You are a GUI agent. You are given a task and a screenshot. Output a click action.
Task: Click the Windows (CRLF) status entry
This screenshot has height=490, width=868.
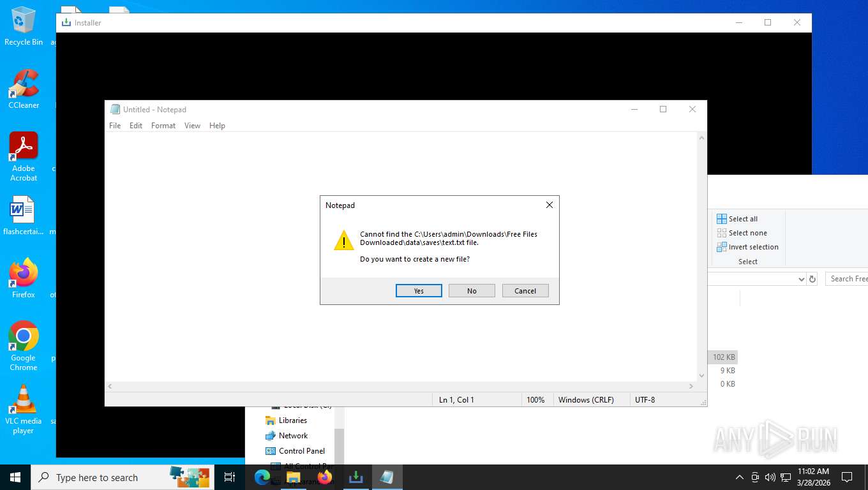pyautogui.click(x=586, y=400)
